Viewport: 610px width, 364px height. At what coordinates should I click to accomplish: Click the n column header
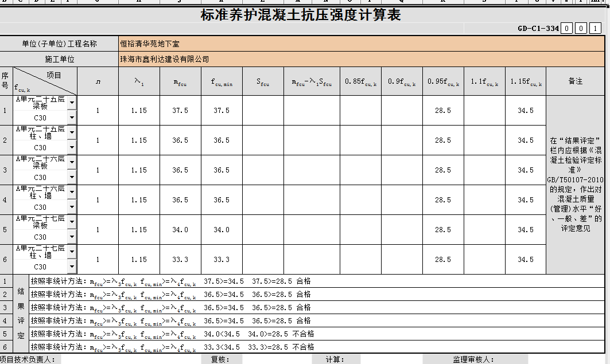(98, 81)
